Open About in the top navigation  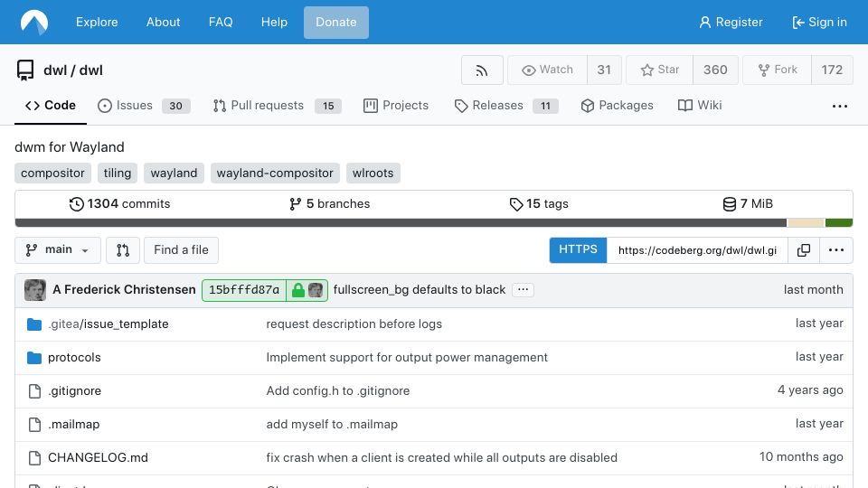tap(164, 22)
